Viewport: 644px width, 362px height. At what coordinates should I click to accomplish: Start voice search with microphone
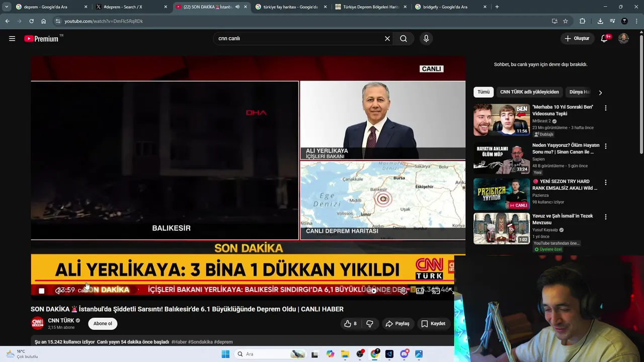[426, 39]
